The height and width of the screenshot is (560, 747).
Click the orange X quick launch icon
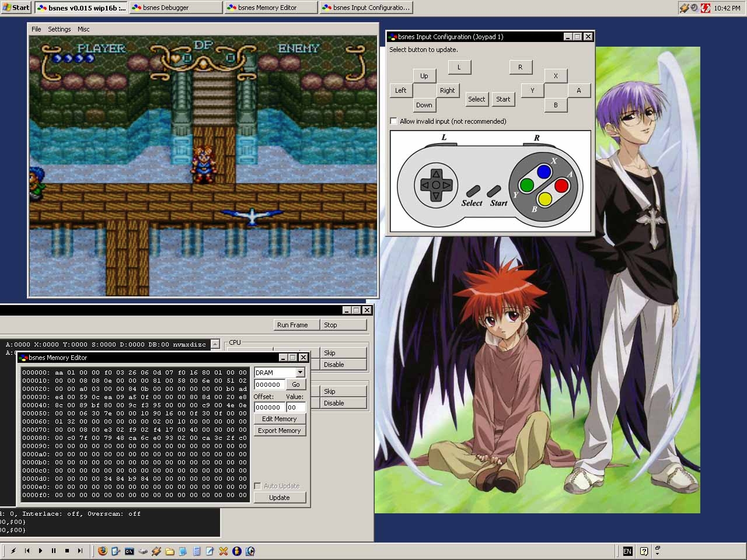point(224,551)
